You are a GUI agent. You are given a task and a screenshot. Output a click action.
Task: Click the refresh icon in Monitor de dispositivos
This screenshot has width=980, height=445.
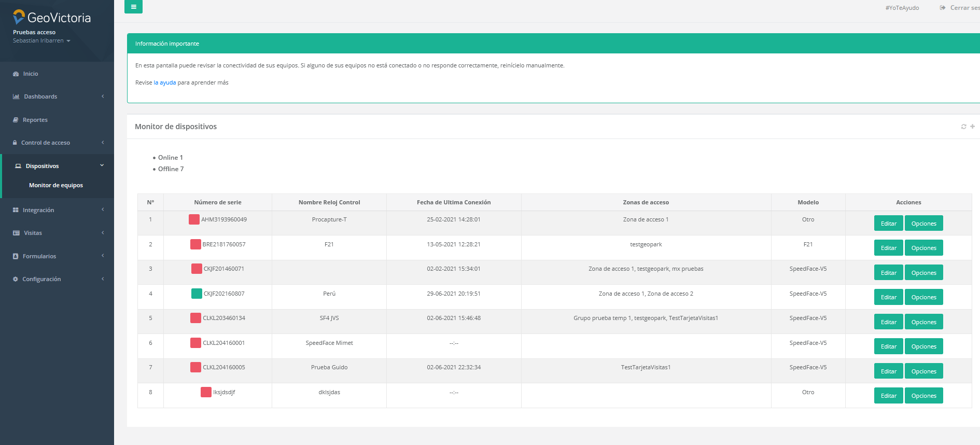point(963,127)
